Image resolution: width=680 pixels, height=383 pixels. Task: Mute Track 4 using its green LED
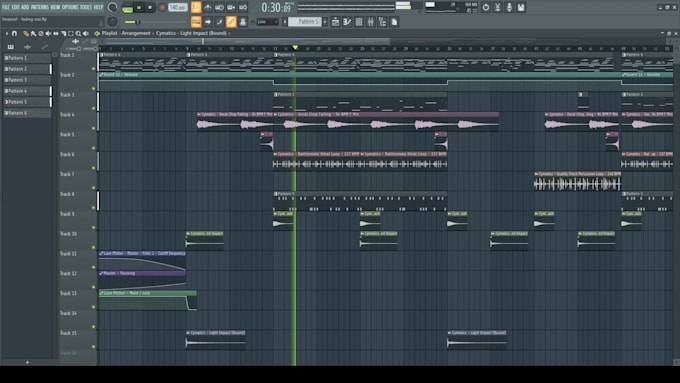[93, 128]
